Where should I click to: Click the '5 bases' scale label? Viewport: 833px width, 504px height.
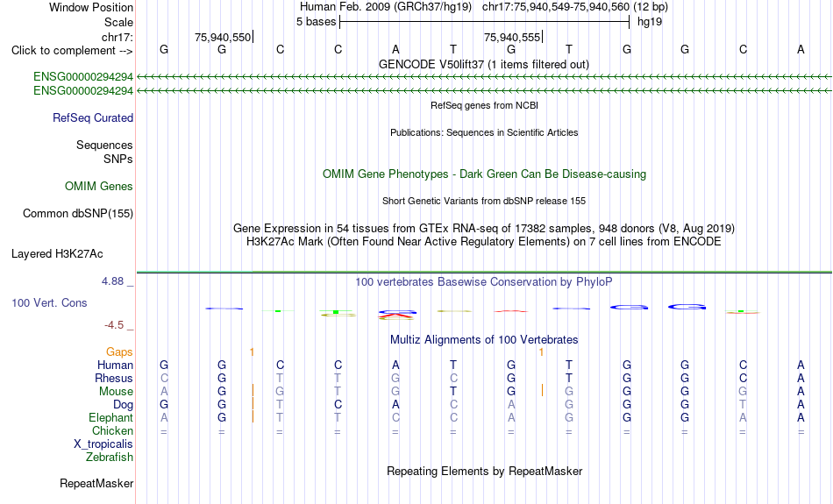coord(316,22)
